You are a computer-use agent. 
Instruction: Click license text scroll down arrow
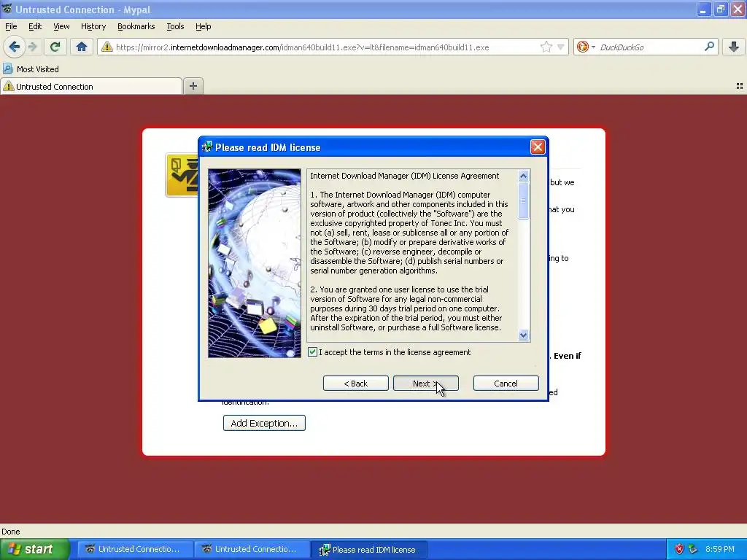click(x=523, y=335)
